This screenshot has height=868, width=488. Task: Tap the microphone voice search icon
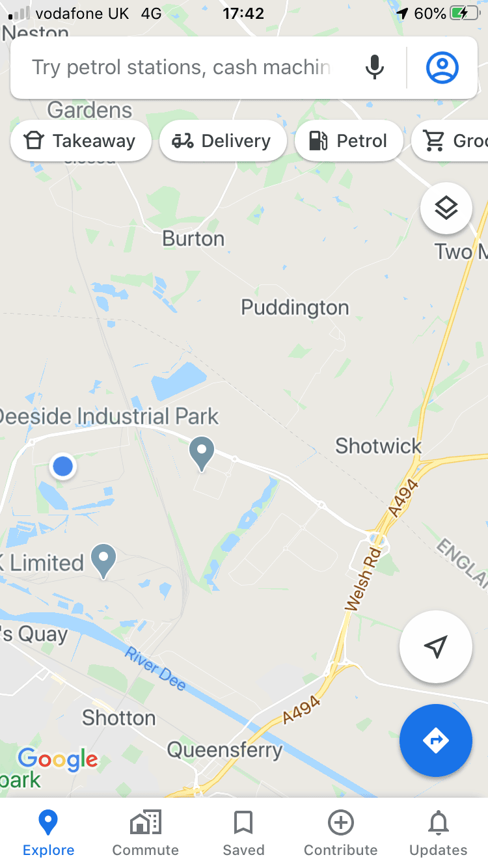(x=374, y=67)
